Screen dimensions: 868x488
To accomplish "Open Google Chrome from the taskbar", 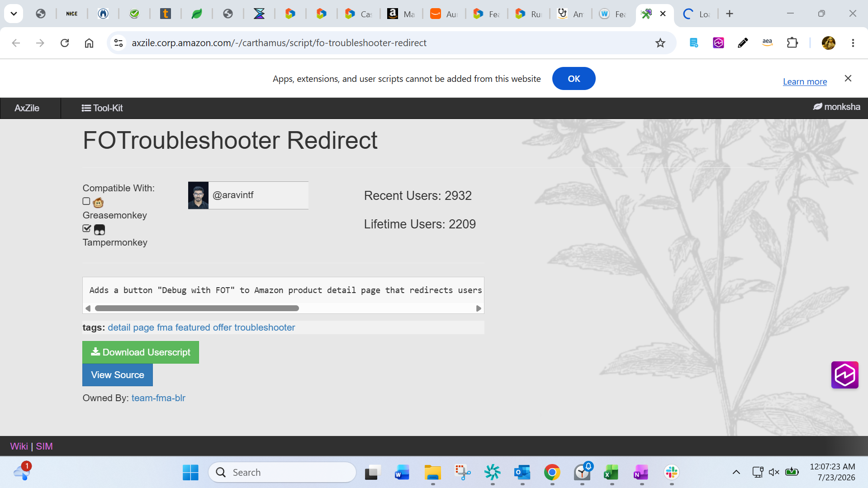I will [552, 473].
